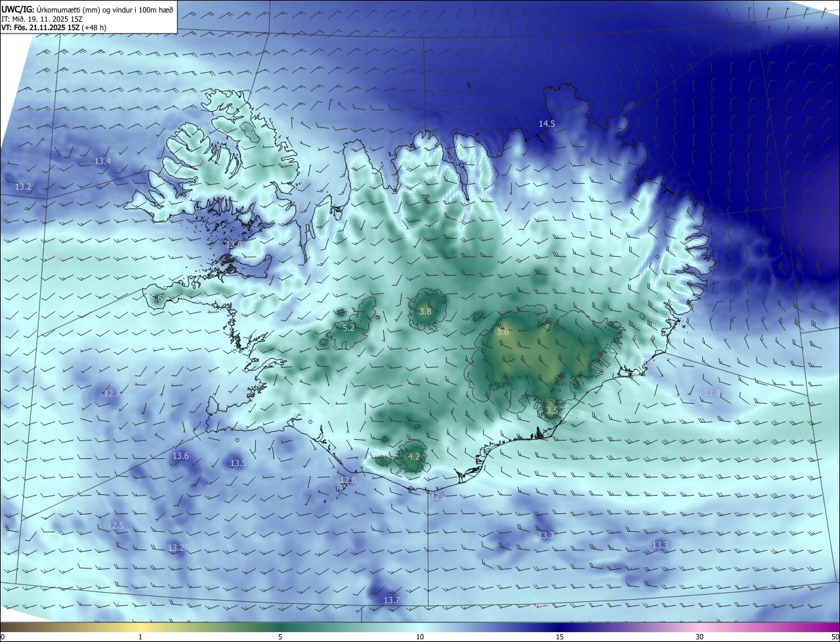The width and height of the screenshot is (840, 642).
Task: Click the 13.0 value in the western bay
Action: click(234, 244)
